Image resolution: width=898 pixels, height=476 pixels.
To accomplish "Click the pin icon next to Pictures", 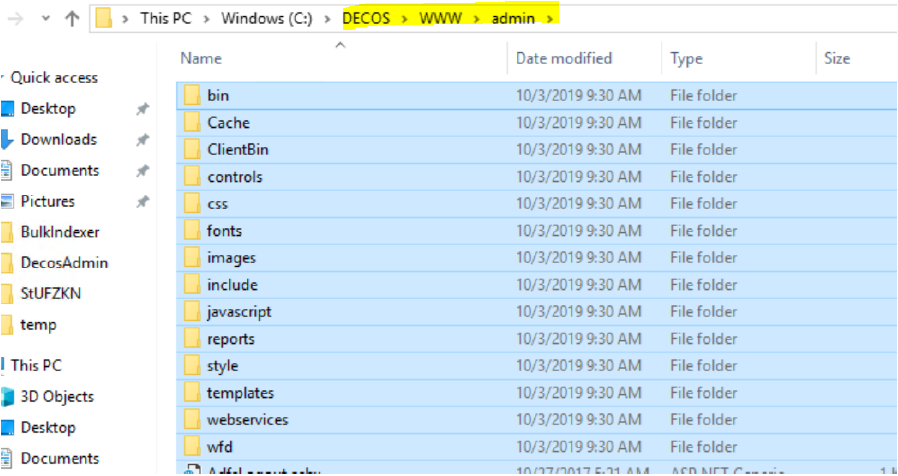I will 143,202.
